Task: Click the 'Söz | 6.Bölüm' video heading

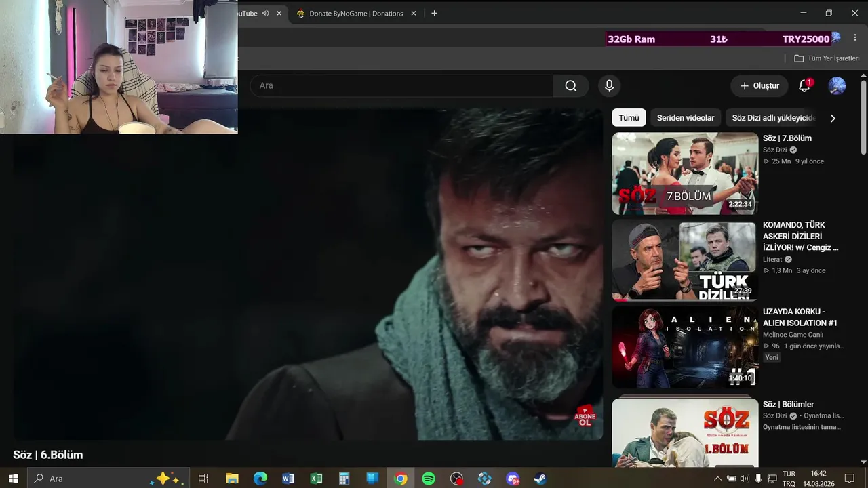Action: tap(48, 455)
